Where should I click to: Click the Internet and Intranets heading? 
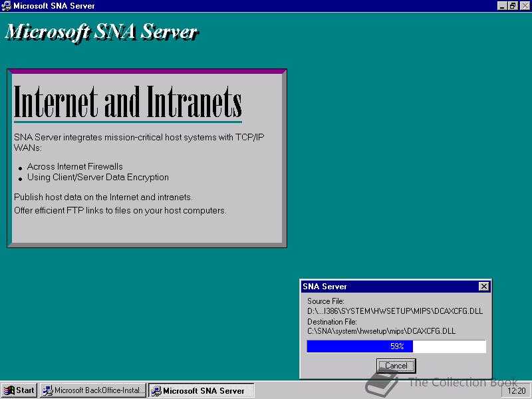click(128, 101)
